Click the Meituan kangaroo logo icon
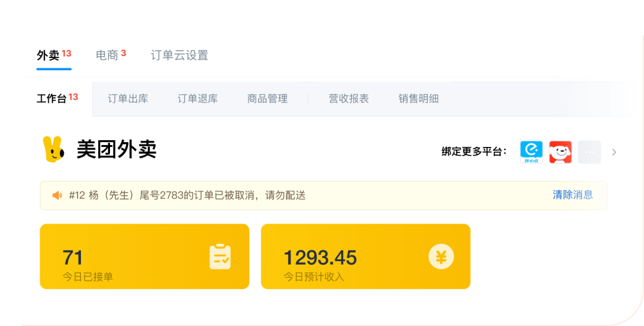Image resolution: width=644 pixels, height=326 pixels. tap(54, 149)
